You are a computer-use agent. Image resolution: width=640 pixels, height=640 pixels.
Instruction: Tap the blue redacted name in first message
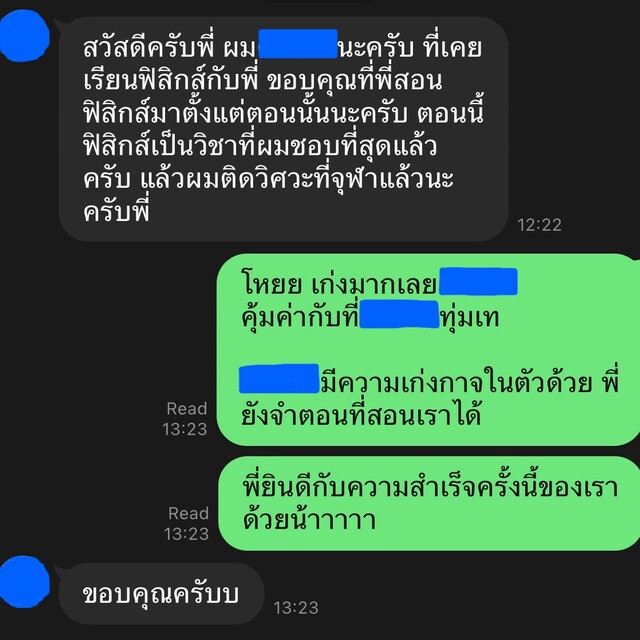pyautogui.click(x=298, y=44)
